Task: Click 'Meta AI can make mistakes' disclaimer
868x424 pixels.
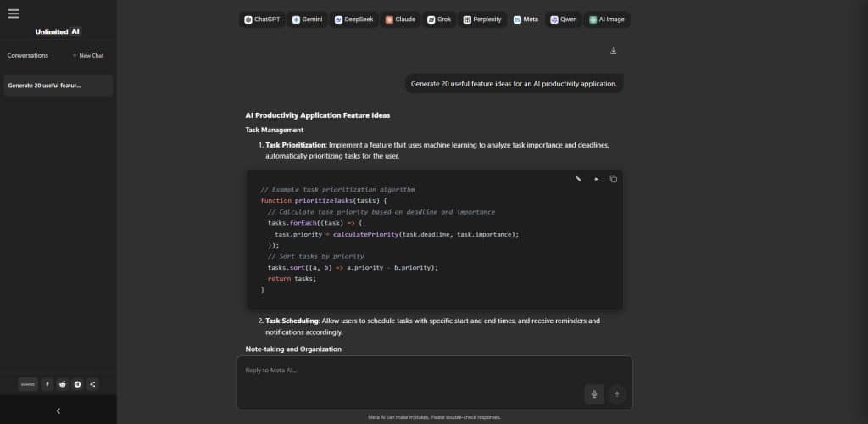Action: tap(435, 417)
